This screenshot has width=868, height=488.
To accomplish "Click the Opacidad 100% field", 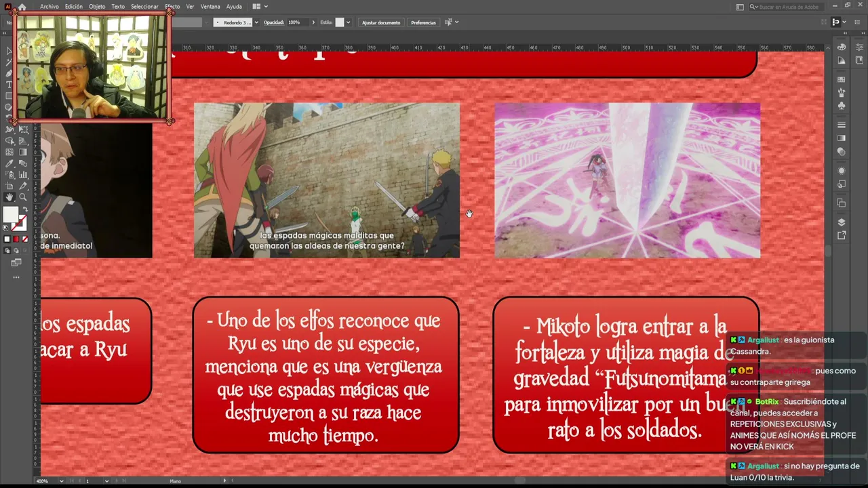I will click(297, 22).
